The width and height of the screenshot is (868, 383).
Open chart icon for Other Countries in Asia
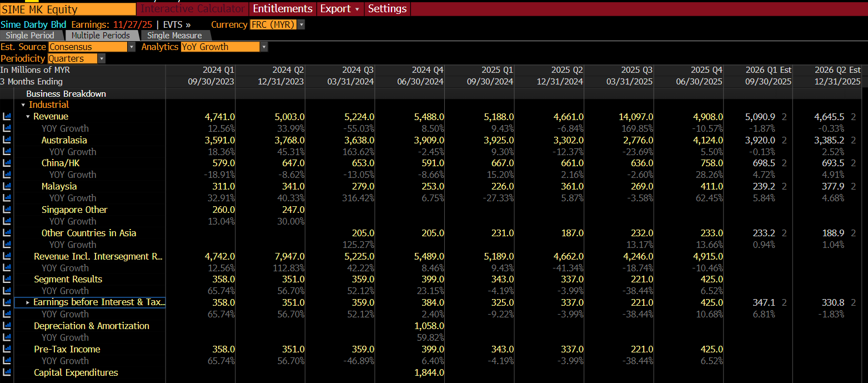pyautogui.click(x=7, y=233)
